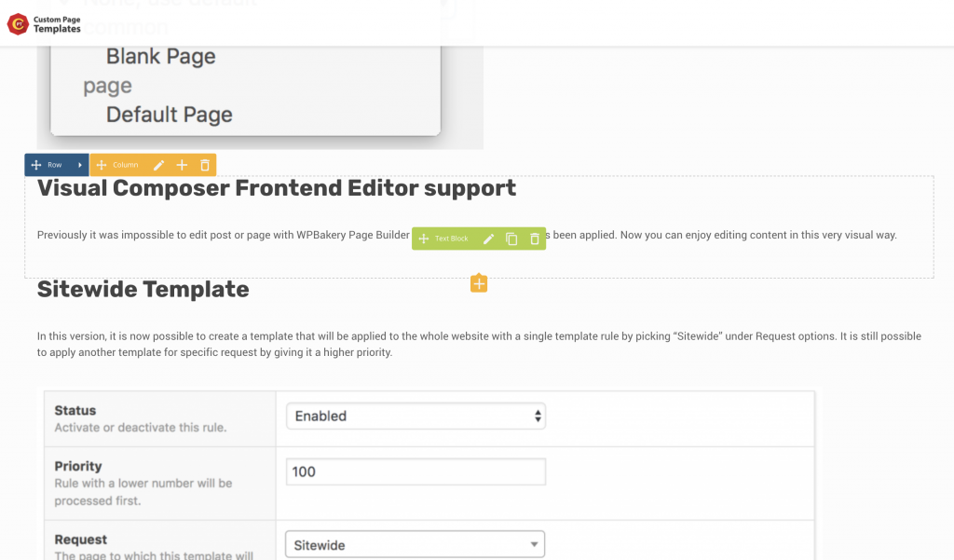Click the Sitewide Template heading

[143, 289]
